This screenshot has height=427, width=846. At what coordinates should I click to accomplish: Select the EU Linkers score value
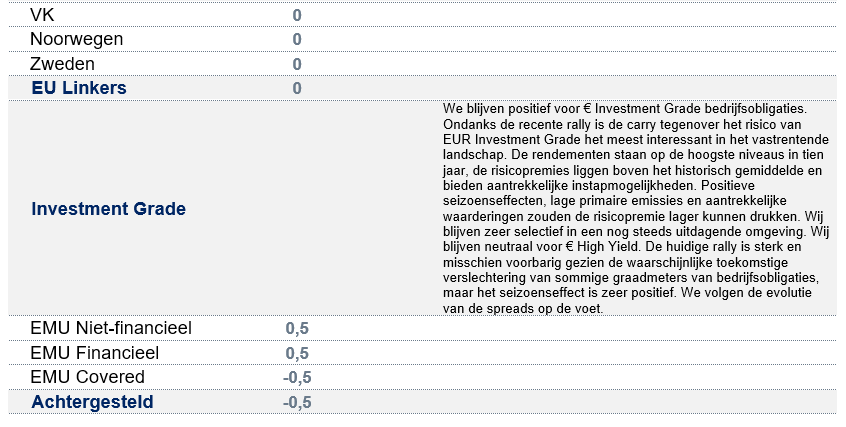point(297,88)
